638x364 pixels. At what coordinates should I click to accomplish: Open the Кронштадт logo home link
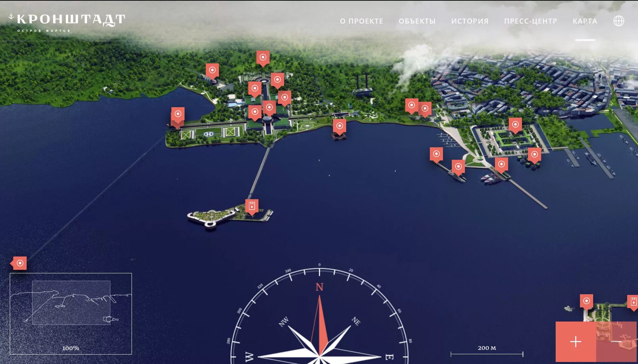pos(67,22)
